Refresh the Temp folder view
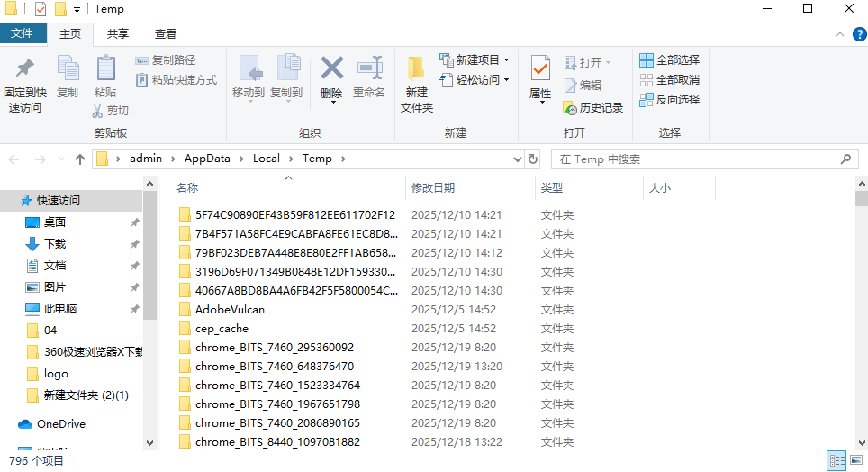 pyautogui.click(x=533, y=159)
